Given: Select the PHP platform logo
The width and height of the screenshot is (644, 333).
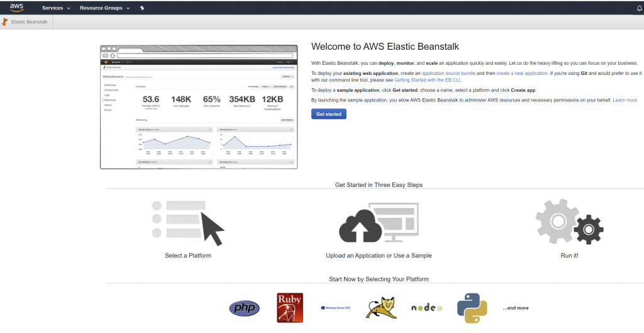Looking at the screenshot, I should click(x=245, y=308).
